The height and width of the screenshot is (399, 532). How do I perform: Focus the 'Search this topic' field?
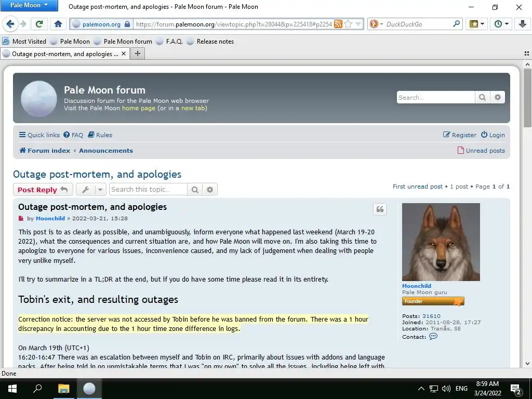click(148, 189)
